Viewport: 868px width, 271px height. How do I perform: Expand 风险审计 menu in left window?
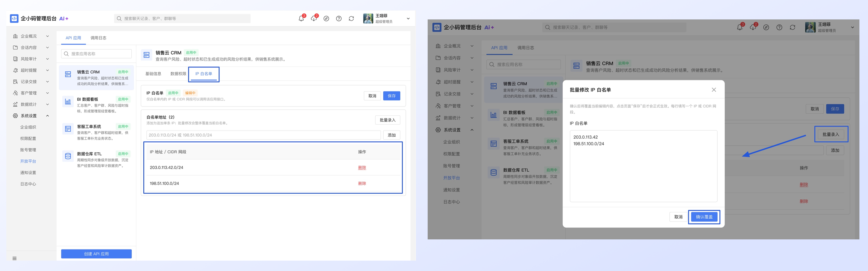[47, 59]
